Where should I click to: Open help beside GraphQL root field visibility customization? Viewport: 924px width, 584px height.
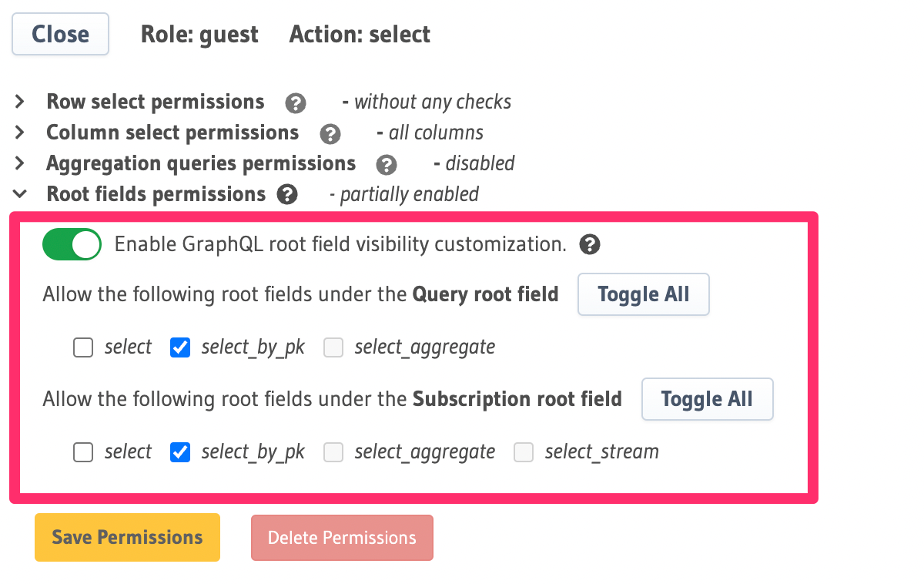(589, 245)
